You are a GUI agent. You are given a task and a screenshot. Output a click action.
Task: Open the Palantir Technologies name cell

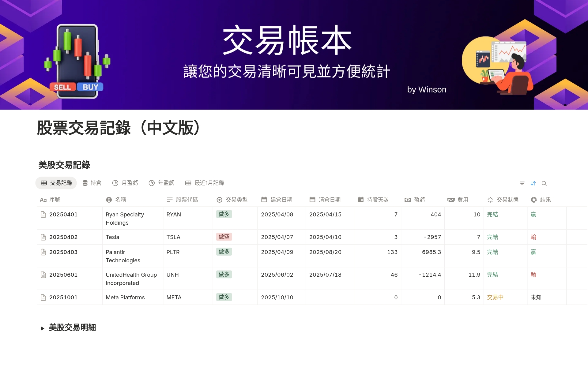click(x=123, y=256)
